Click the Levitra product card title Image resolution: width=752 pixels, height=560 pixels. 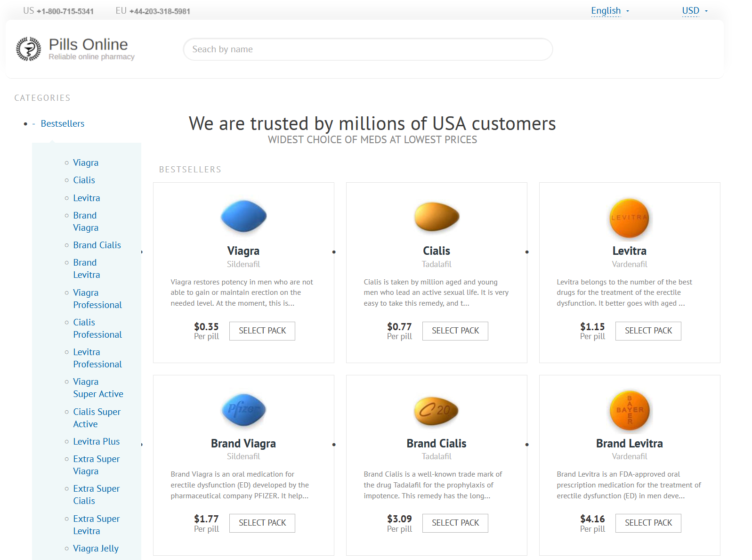630,251
